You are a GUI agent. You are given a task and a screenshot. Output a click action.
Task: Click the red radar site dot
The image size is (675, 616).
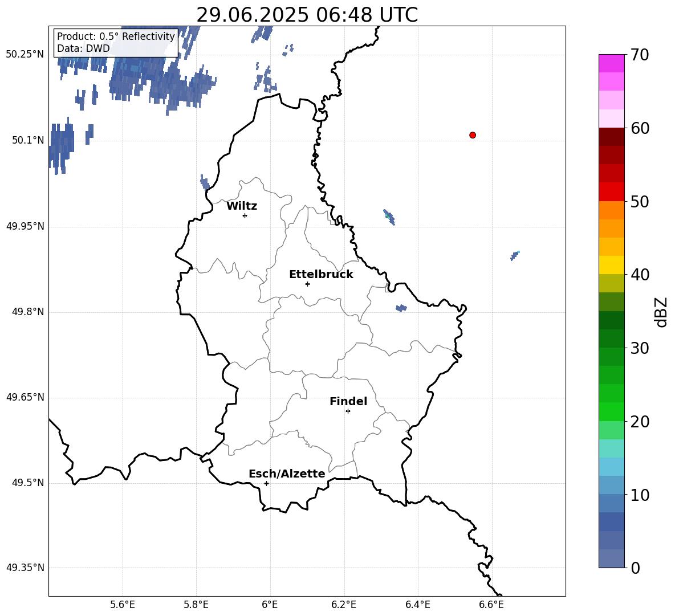pos(473,135)
